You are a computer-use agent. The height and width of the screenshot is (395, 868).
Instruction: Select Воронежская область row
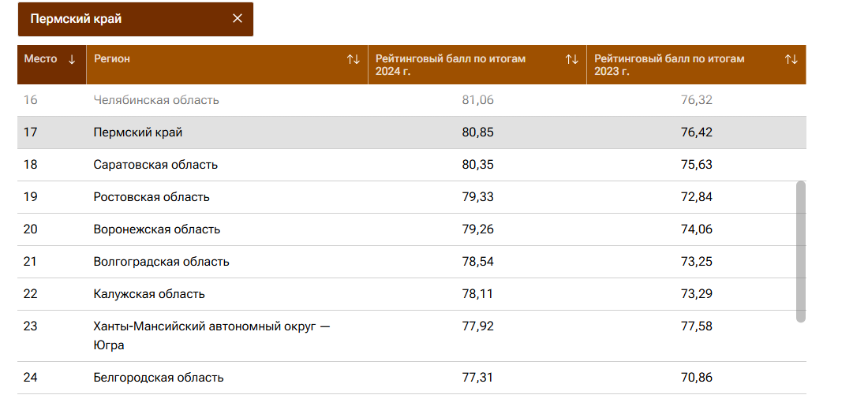click(x=157, y=229)
